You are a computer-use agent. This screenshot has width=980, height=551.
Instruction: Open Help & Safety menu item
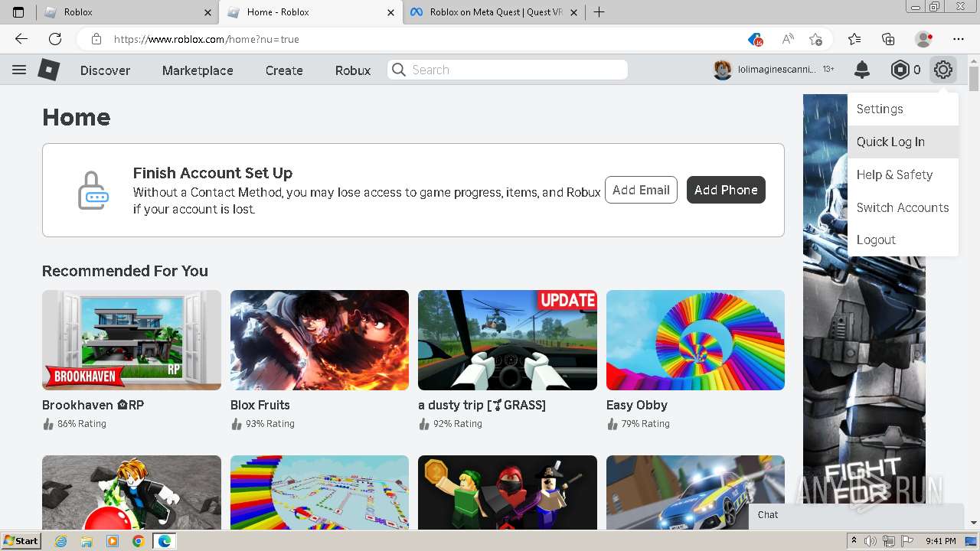pos(903,174)
